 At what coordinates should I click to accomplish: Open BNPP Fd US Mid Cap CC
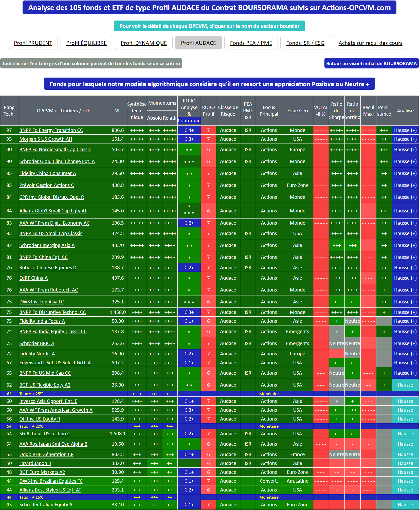(45, 373)
